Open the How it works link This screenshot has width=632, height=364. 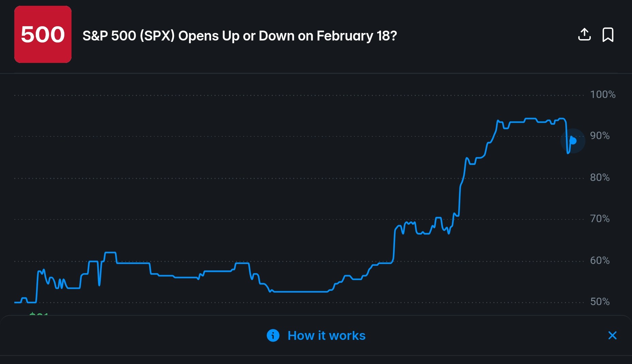pos(327,335)
